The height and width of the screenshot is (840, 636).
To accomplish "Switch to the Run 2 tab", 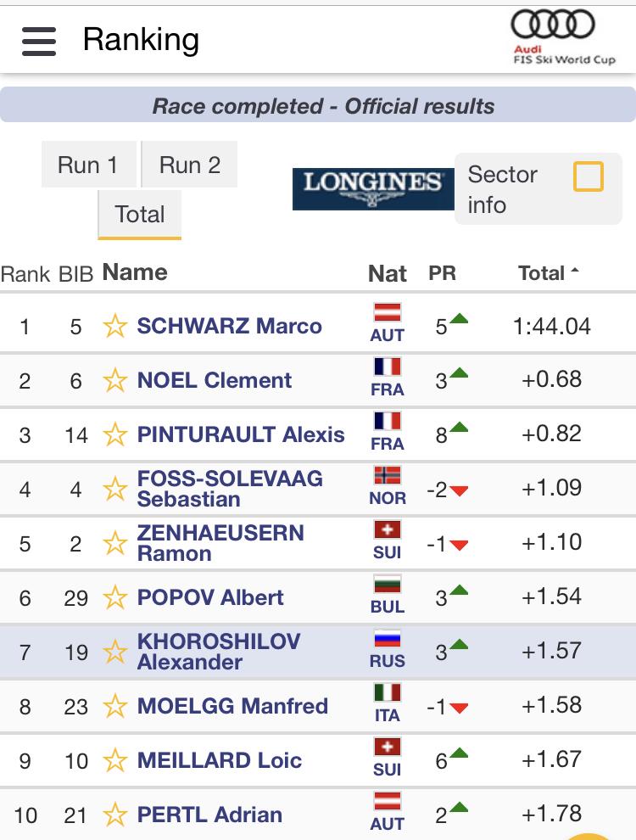I will click(x=189, y=165).
